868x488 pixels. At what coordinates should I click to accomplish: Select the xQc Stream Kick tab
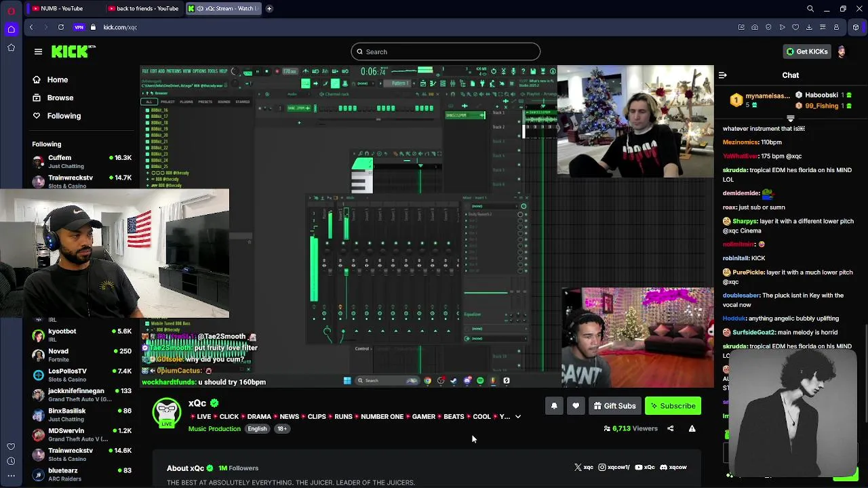pos(222,8)
